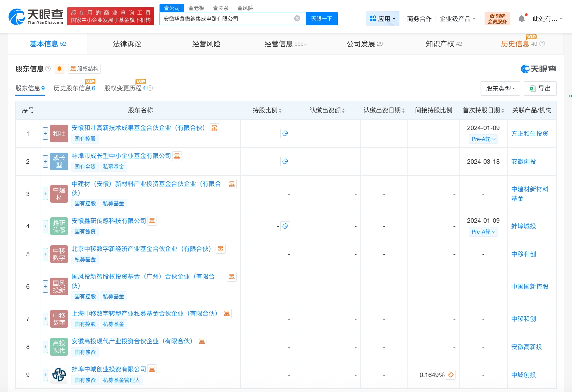This screenshot has width=572, height=392.
Task: Switch to the 查风险 search tab
Action: pos(246,8)
